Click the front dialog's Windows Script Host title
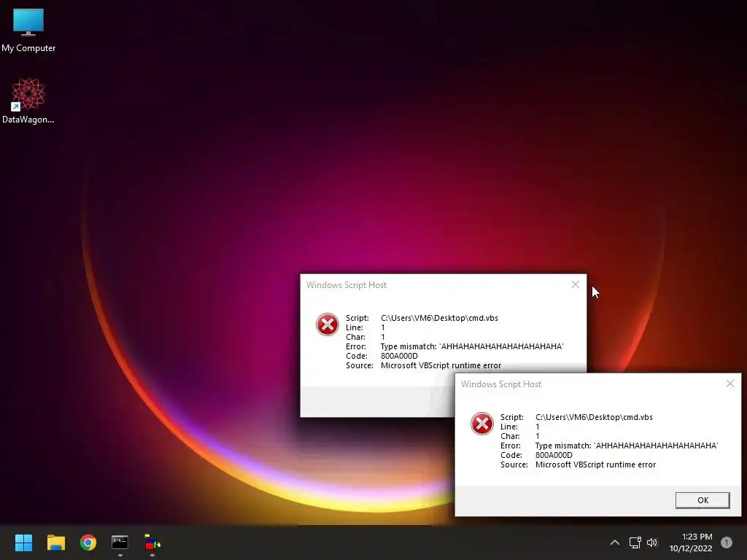 click(501, 384)
